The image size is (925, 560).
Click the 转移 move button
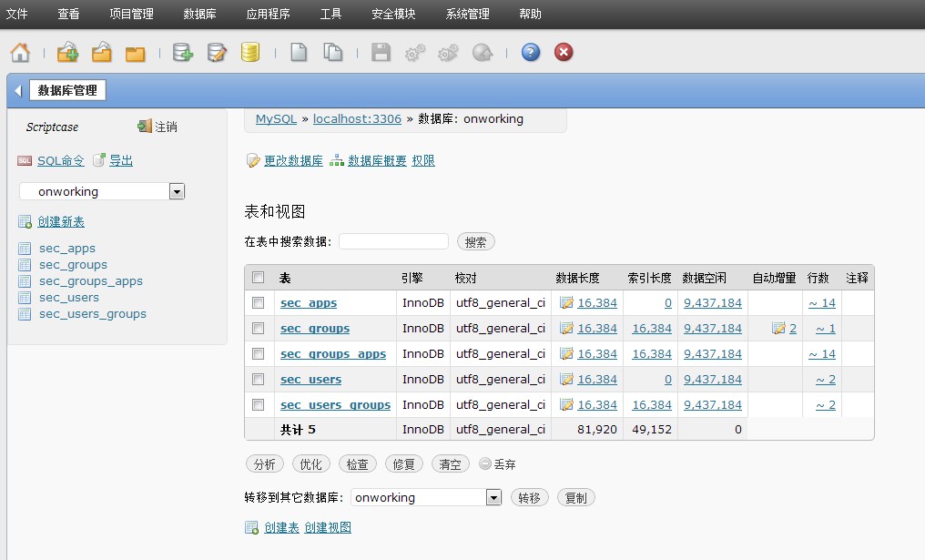529,498
